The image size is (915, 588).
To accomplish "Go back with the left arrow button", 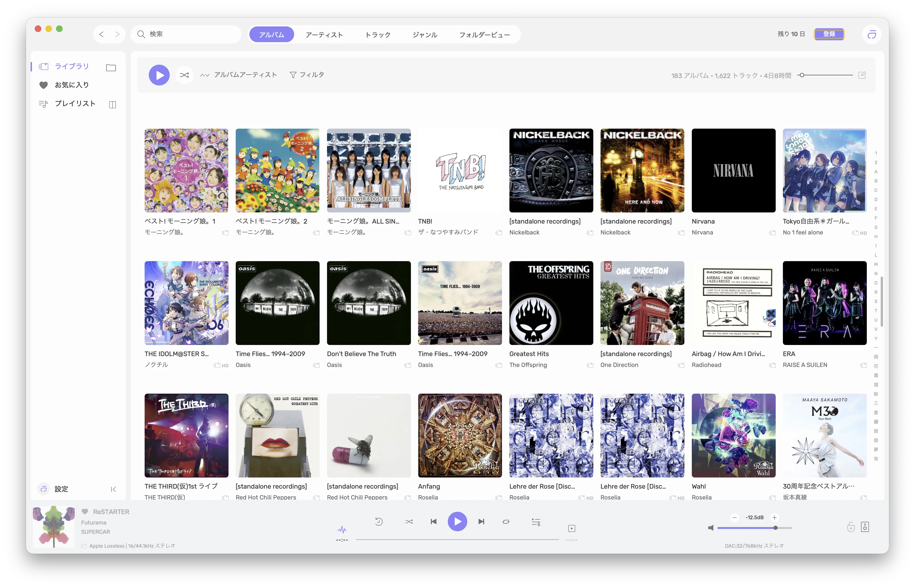I will (101, 34).
